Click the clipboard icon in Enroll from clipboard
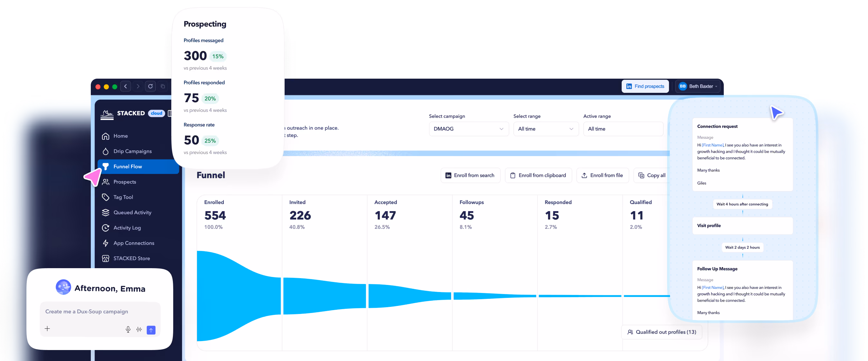 pyautogui.click(x=513, y=175)
